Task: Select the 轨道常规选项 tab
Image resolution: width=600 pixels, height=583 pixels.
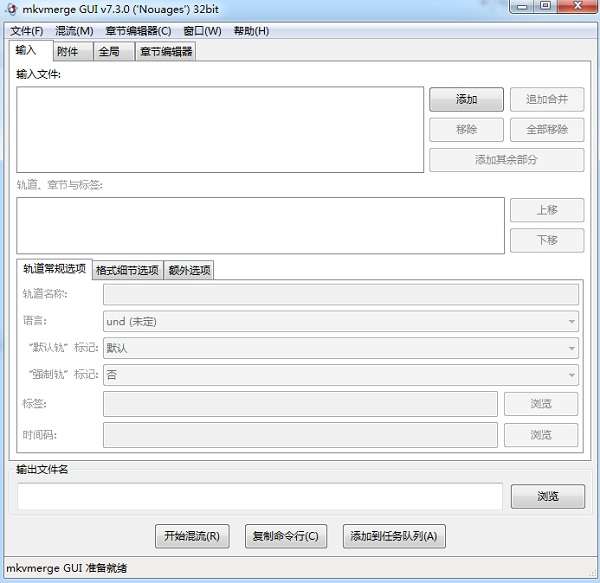Action: click(x=54, y=269)
